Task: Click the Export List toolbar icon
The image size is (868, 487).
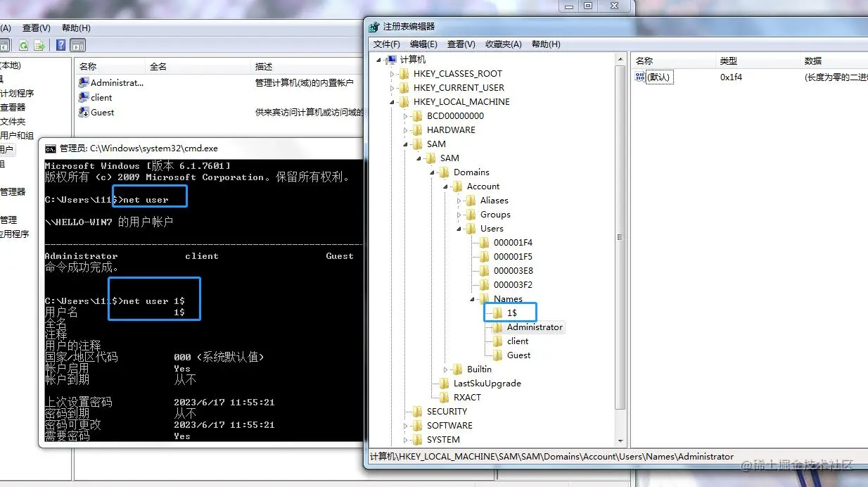Action: point(39,46)
